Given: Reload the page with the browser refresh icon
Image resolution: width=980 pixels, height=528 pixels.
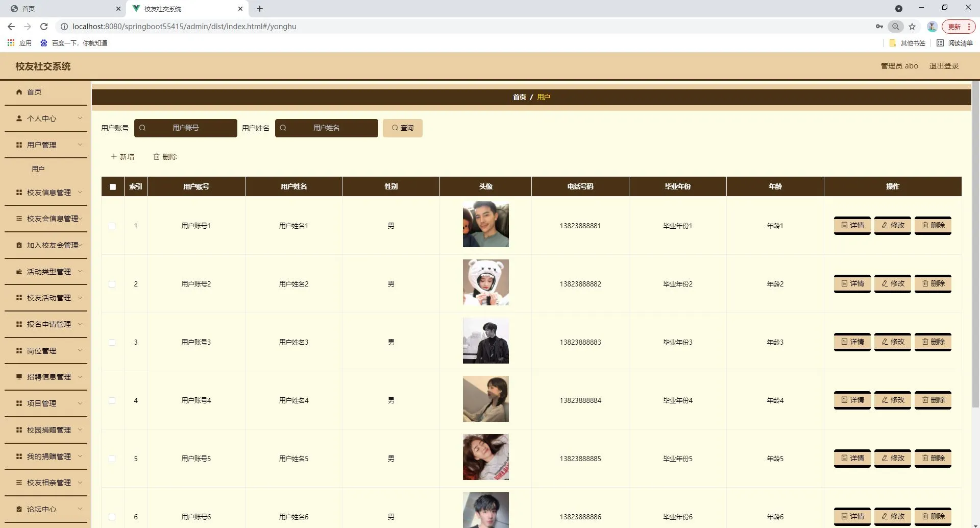Looking at the screenshot, I should pyautogui.click(x=44, y=27).
